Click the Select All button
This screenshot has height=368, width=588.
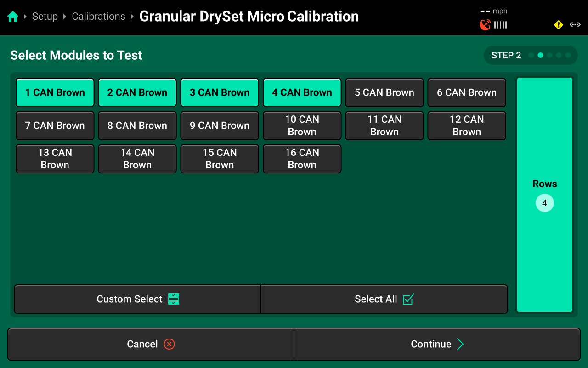[x=384, y=299]
